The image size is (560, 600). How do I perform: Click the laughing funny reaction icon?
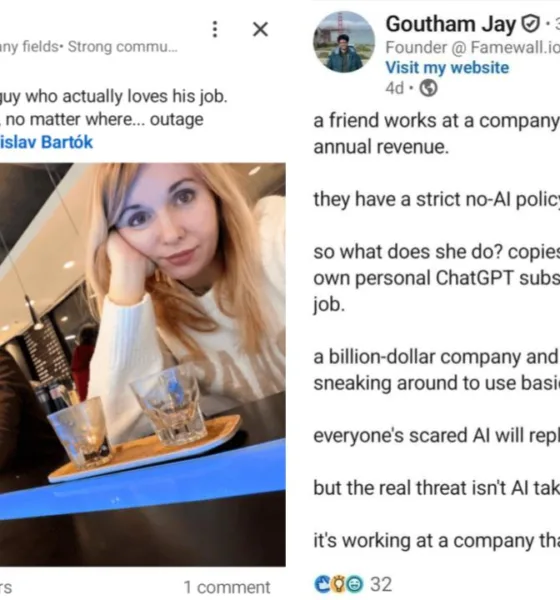(354, 584)
